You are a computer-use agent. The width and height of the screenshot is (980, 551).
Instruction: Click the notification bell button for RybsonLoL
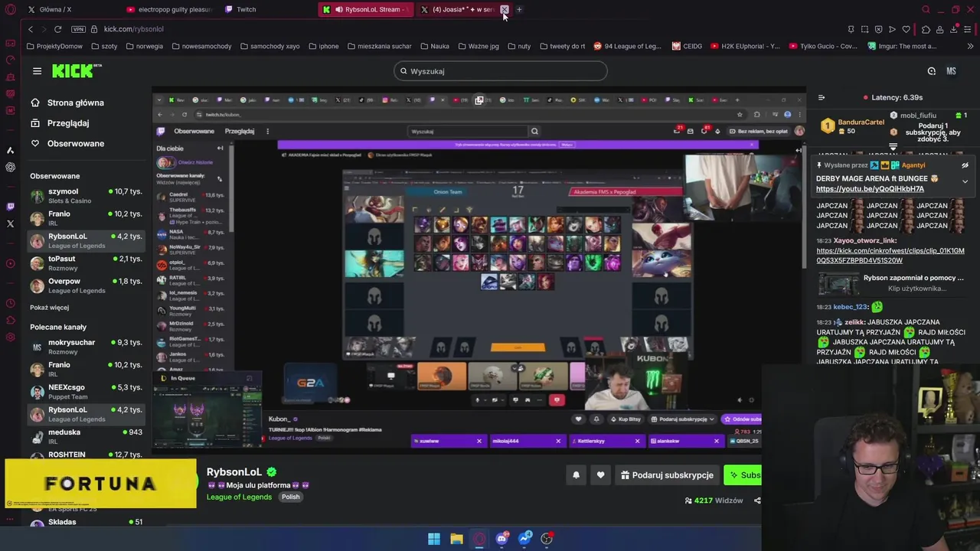pos(576,475)
